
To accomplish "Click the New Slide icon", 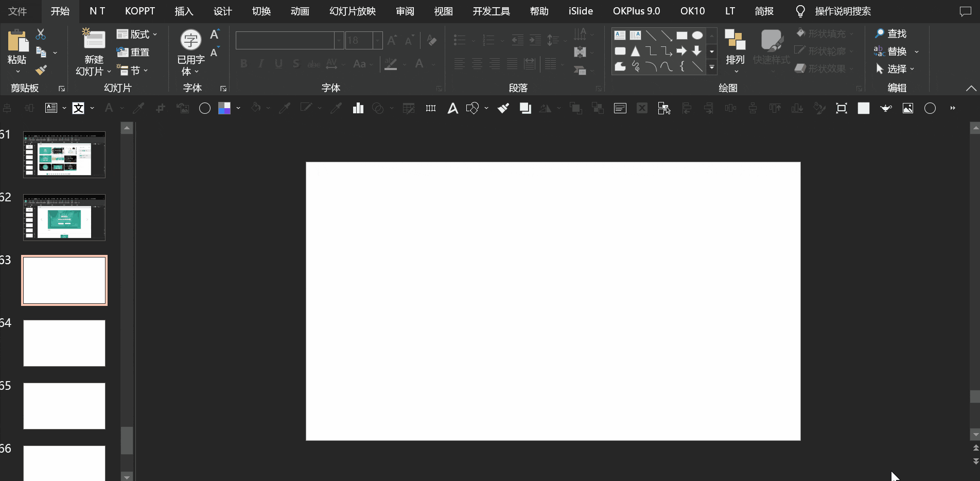I will [94, 39].
